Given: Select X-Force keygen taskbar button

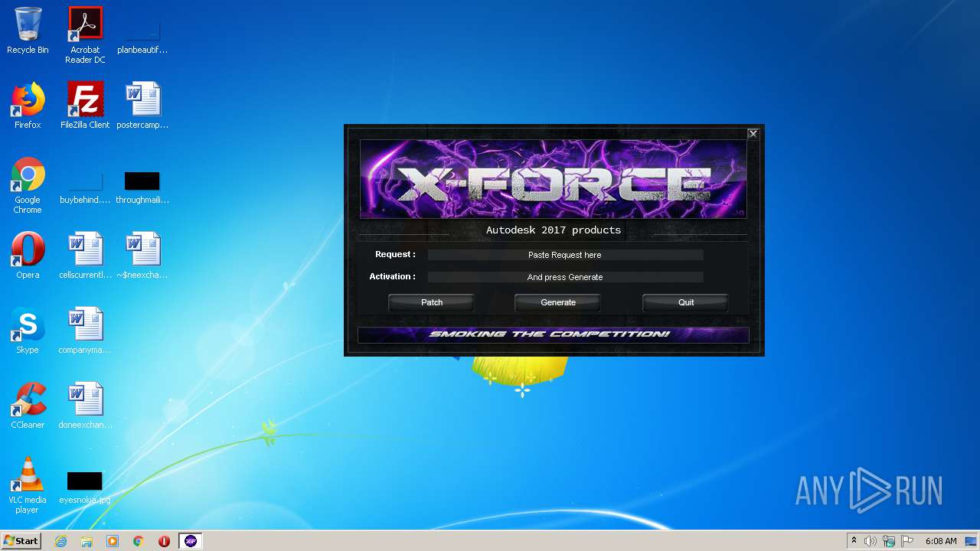Looking at the screenshot, I should pyautogui.click(x=191, y=541).
